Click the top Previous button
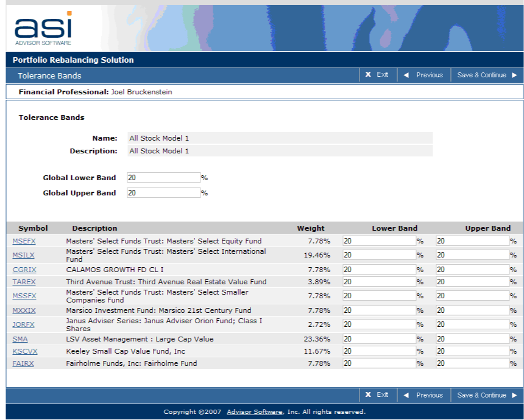Screen dimensions: 524x420 [423, 75]
